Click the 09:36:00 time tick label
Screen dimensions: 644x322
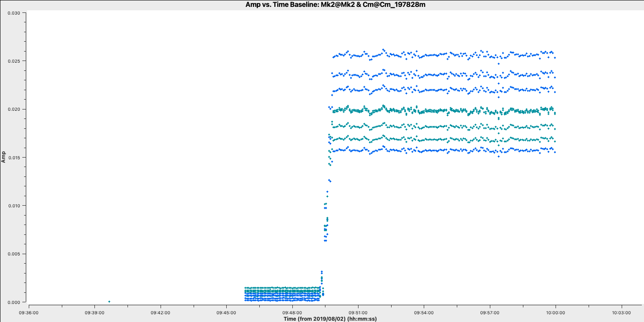29,313
